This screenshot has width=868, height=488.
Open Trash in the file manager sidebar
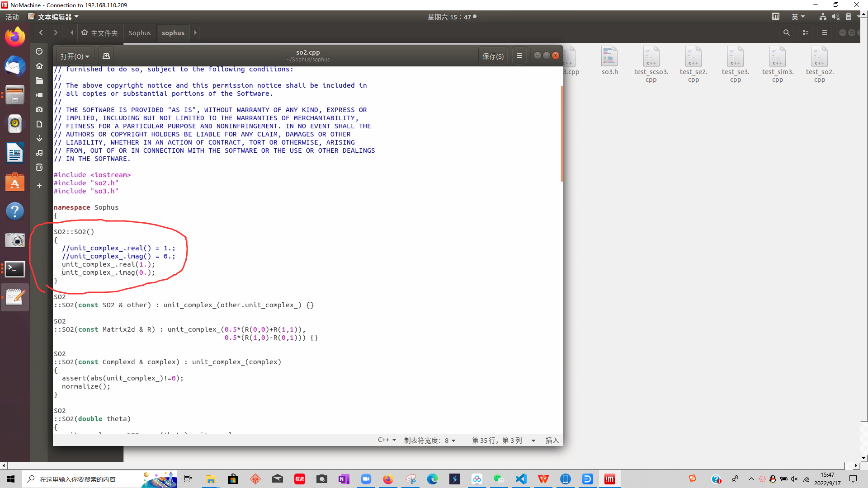pos(39,167)
